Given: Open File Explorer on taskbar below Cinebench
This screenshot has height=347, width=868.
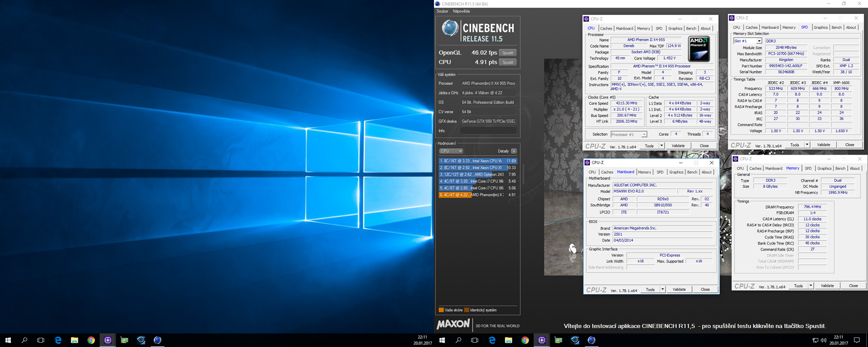Looking at the screenshot, I should (x=509, y=340).
